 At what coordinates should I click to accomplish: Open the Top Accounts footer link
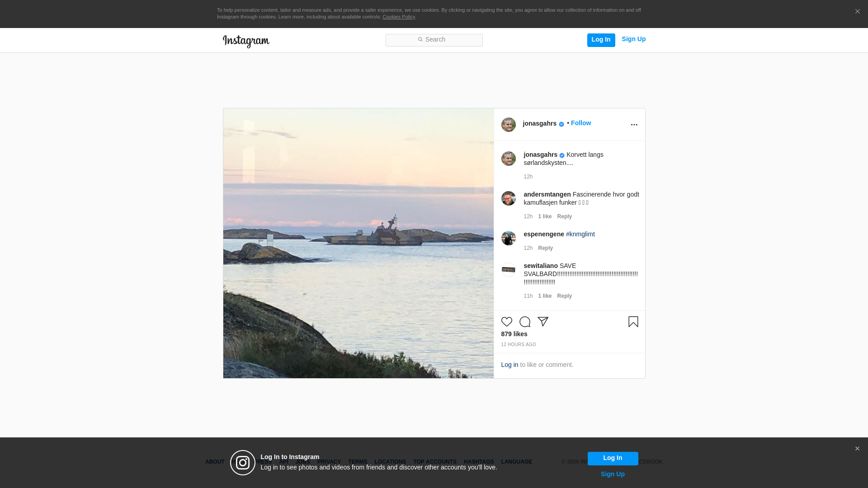pyautogui.click(x=435, y=462)
